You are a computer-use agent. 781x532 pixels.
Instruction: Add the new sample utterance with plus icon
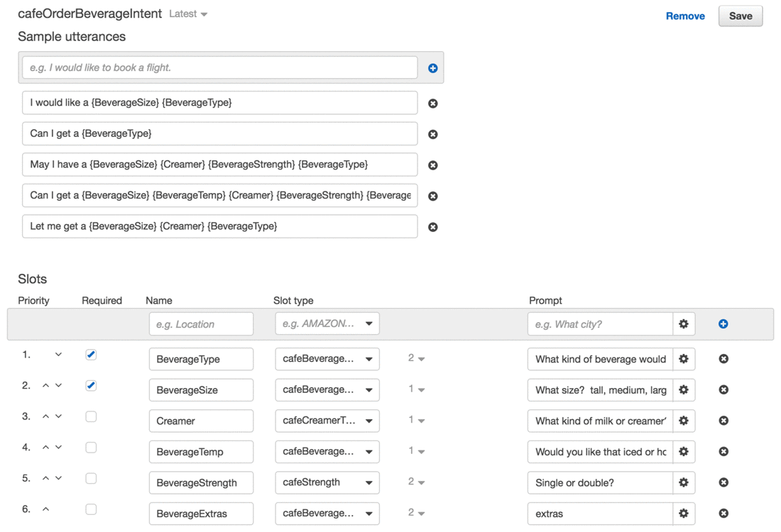(432, 68)
